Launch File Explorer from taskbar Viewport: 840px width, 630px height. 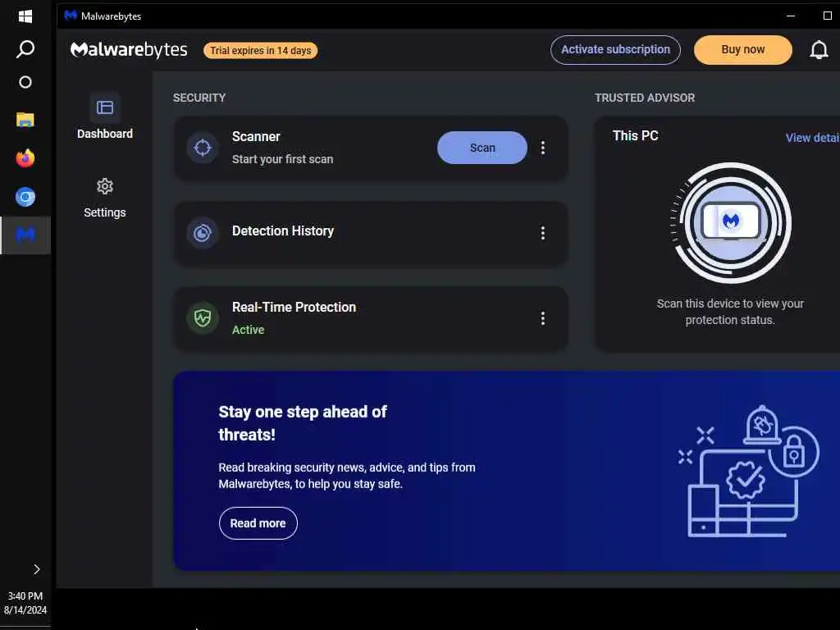(x=25, y=120)
